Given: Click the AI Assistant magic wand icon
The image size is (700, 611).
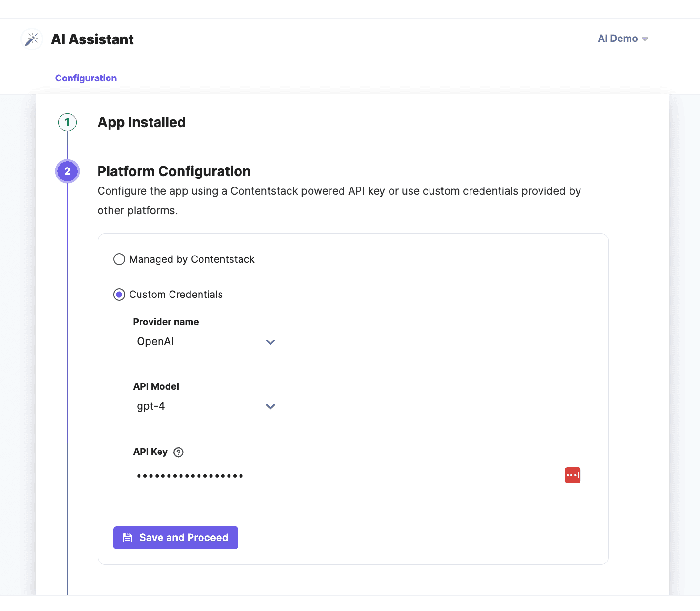Looking at the screenshot, I should (32, 39).
